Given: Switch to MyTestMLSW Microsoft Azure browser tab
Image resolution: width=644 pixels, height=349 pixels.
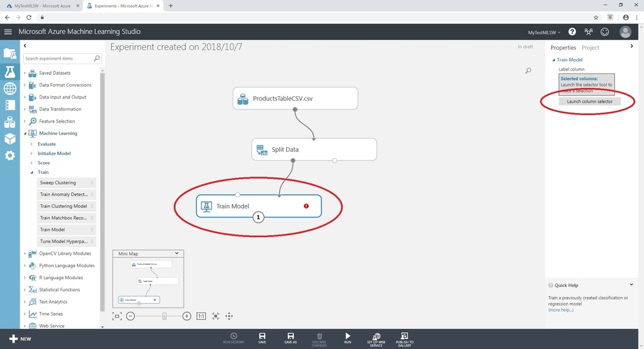Looking at the screenshot, I should point(42,6).
